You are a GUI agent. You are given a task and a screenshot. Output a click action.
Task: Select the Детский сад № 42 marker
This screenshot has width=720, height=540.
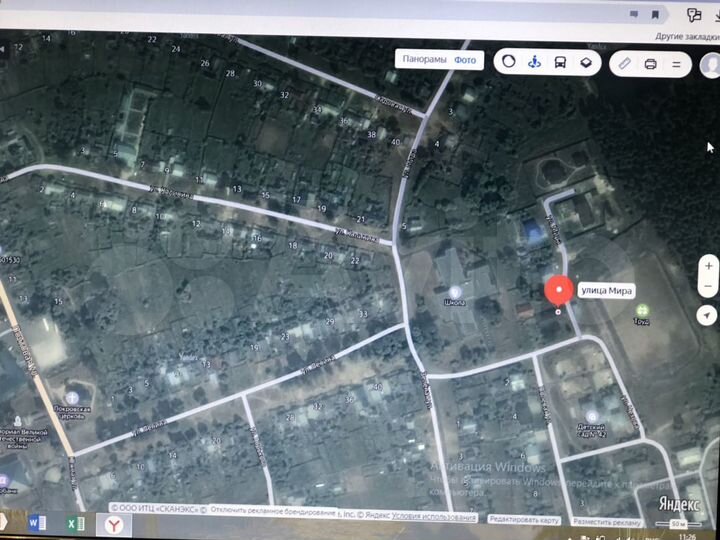click(591, 417)
